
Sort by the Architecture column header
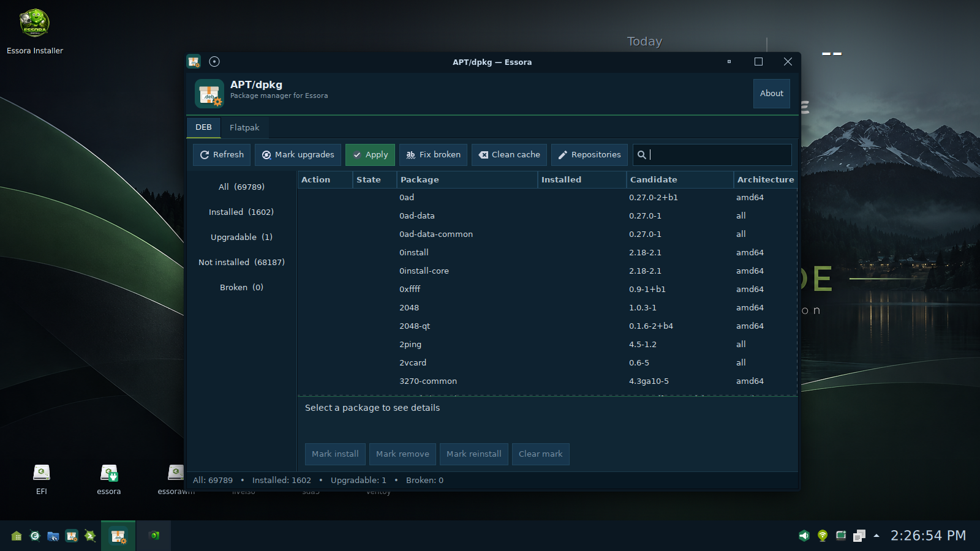[x=765, y=179]
